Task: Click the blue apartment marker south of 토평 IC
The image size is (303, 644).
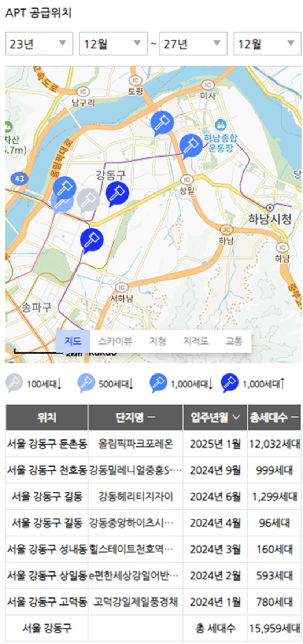Action: point(162,123)
